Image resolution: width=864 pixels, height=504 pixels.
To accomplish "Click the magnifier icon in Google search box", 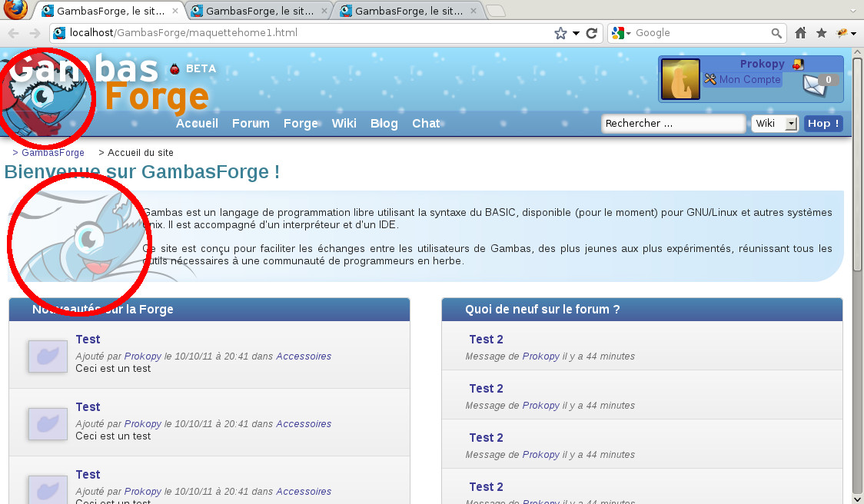I will click(776, 33).
